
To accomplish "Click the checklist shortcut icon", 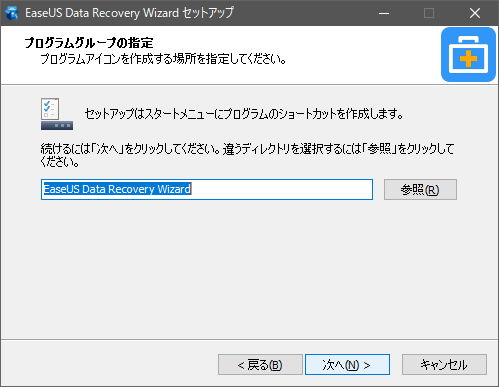I will pyautogui.click(x=57, y=114).
